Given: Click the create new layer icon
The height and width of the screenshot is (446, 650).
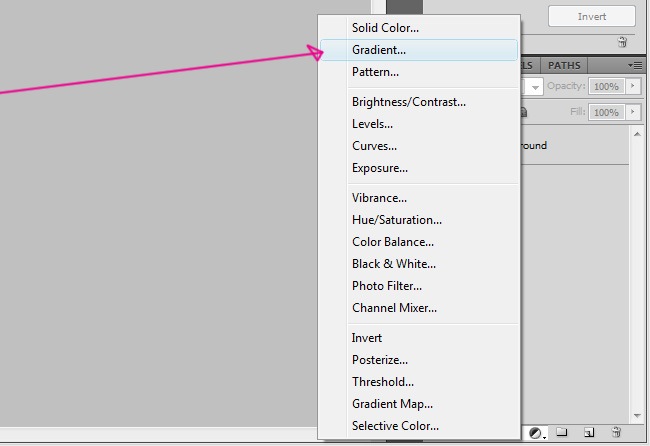Looking at the screenshot, I should click(589, 432).
